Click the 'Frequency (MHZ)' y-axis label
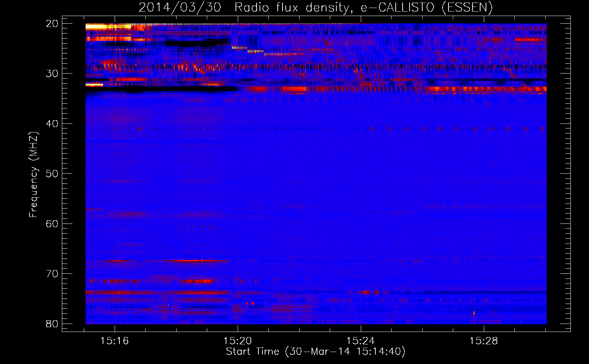The height and width of the screenshot is (364, 589). click(x=34, y=174)
